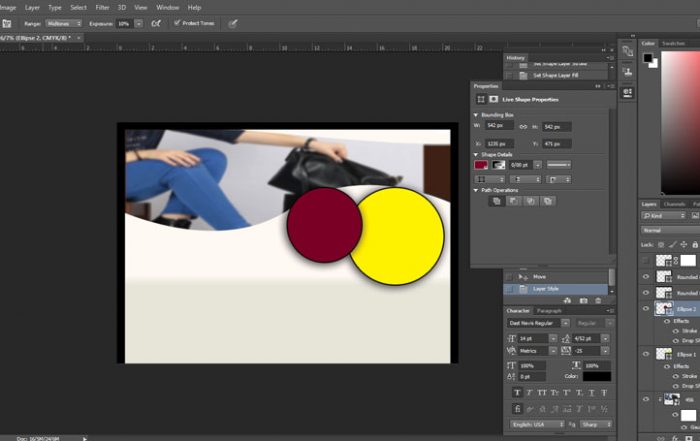The height and width of the screenshot is (441, 700).
Task: Switch to the Channels tab
Action: click(674, 204)
